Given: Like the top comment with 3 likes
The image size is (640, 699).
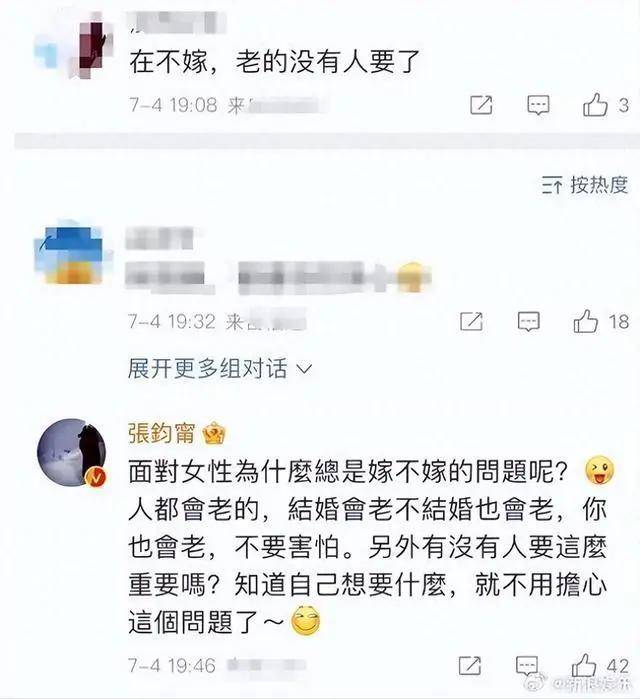Looking at the screenshot, I should point(595,105).
